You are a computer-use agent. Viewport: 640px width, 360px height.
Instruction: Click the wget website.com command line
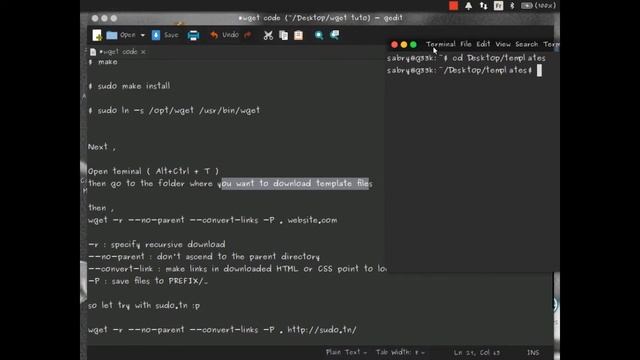pos(213,220)
